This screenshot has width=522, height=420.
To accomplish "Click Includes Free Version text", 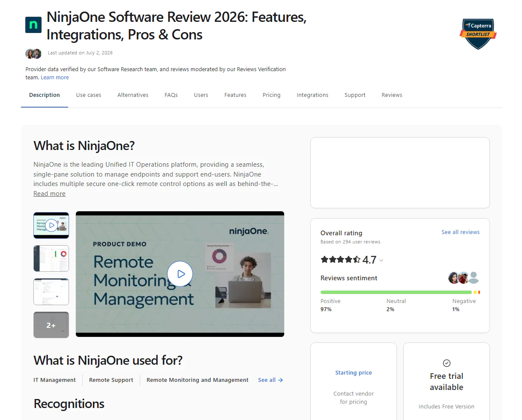I will click(447, 407).
